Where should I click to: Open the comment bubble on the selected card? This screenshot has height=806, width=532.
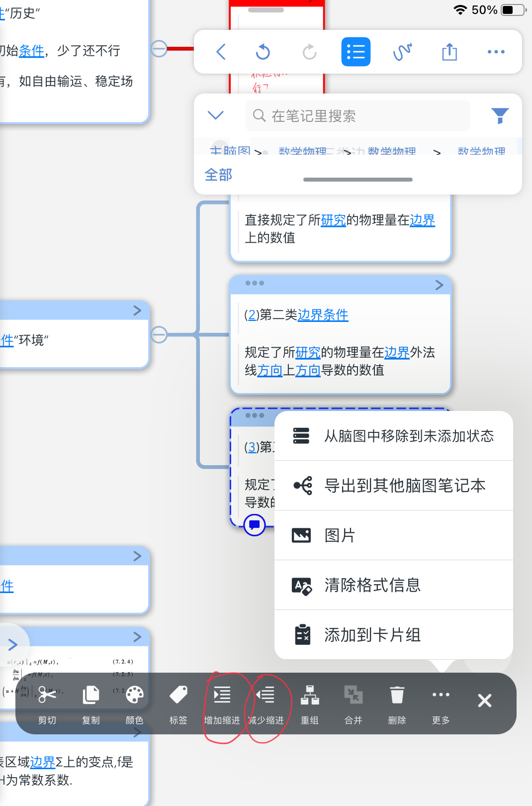pos(255,524)
